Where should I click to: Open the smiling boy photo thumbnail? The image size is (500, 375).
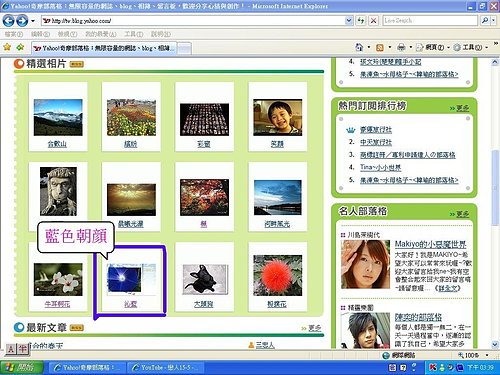[278, 117]
